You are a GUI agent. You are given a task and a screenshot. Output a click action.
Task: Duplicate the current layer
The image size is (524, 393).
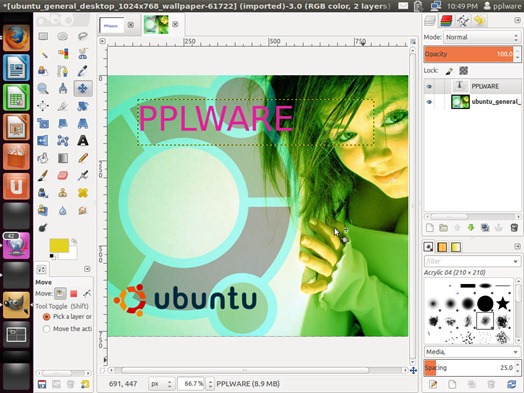[x=485, y=228]
